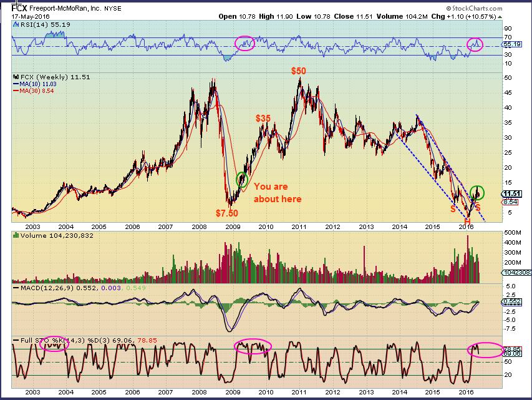Screen dimensions: 532x400
Task: Click the 500M volume axis label
Action: [x=513, y=233]
